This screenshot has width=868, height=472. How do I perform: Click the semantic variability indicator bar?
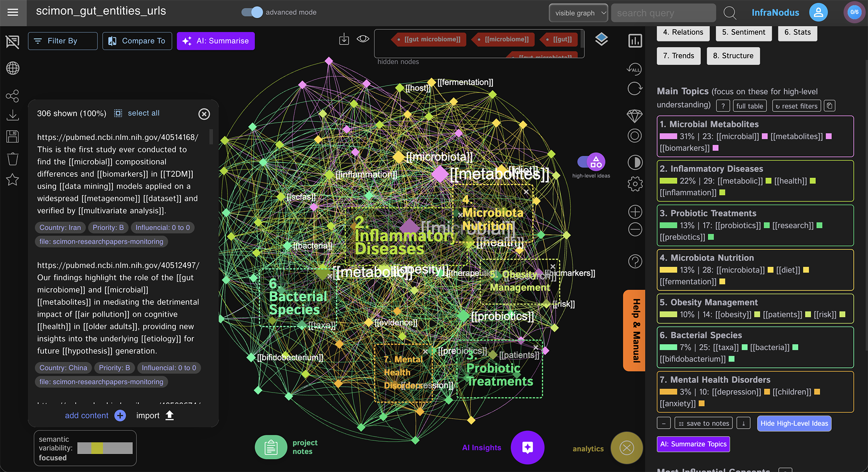click(105, 448)
